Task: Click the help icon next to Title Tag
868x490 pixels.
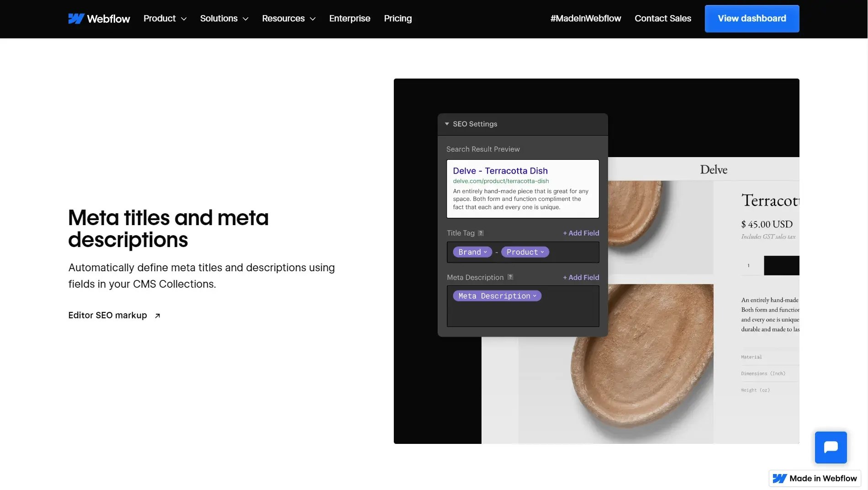Action: (481, 233)
